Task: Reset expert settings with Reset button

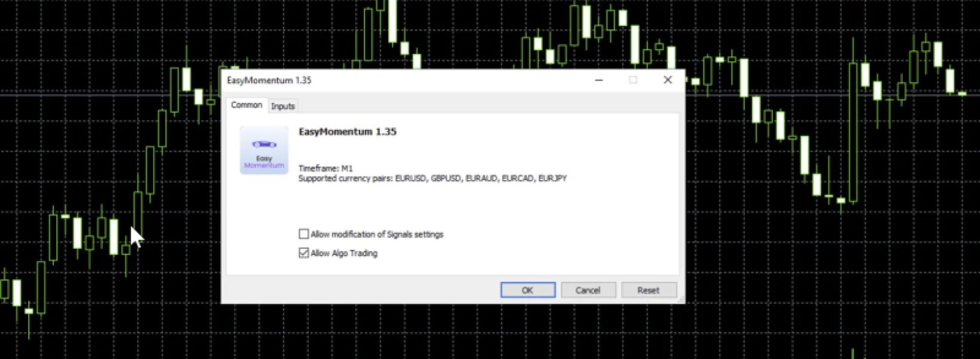Action: click(x=649, y=290)
